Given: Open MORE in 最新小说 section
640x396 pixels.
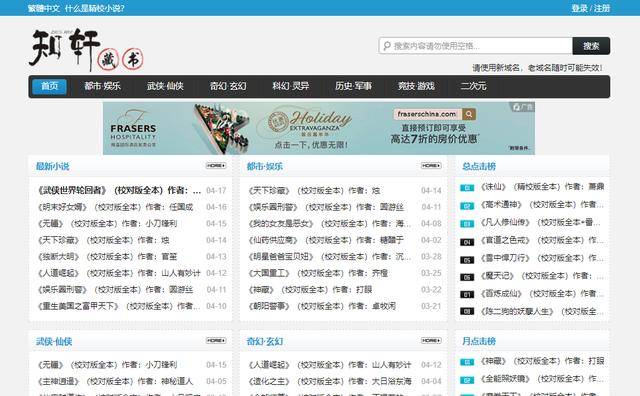Looking at the screenshot, I should pyautogui.click(x=216, y=166).
